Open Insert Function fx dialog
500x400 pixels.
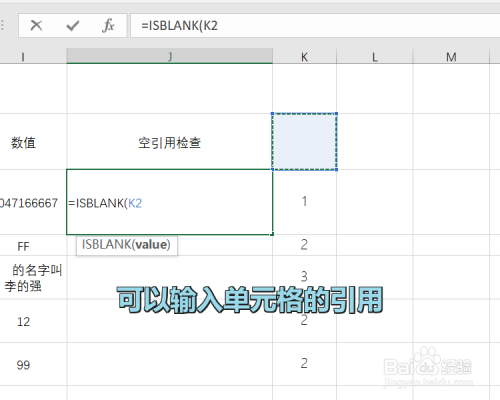[x=108, y=25]
